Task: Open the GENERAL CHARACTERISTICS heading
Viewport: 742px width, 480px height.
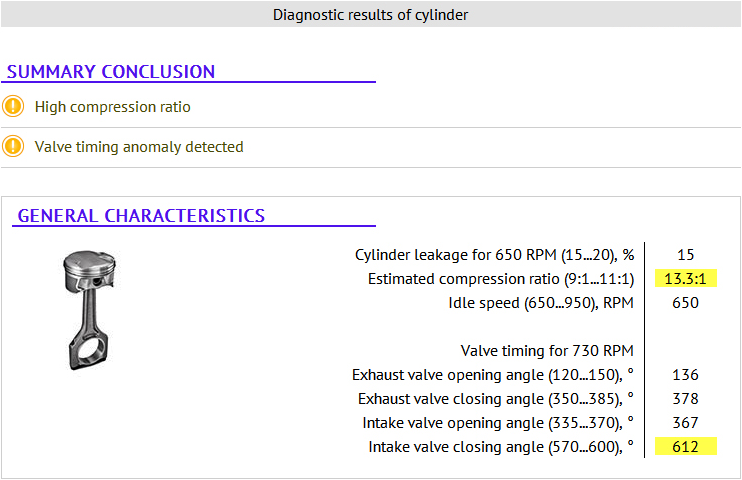Action: point(141,216)
